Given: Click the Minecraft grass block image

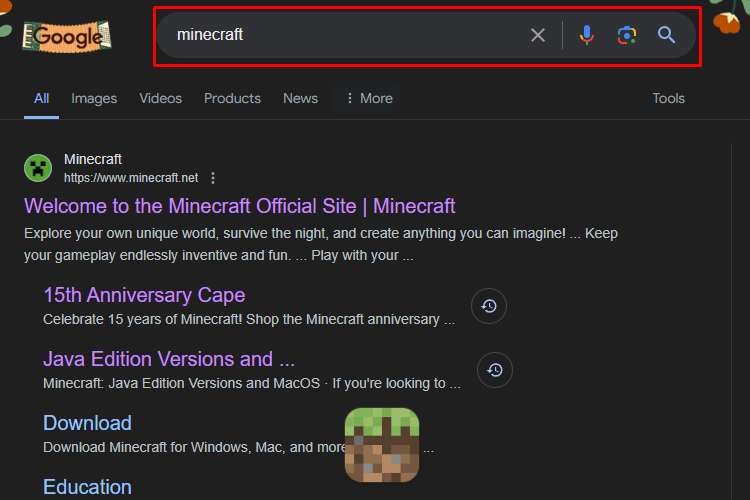Looking at the screenshot, I should [x=382, y=445].
